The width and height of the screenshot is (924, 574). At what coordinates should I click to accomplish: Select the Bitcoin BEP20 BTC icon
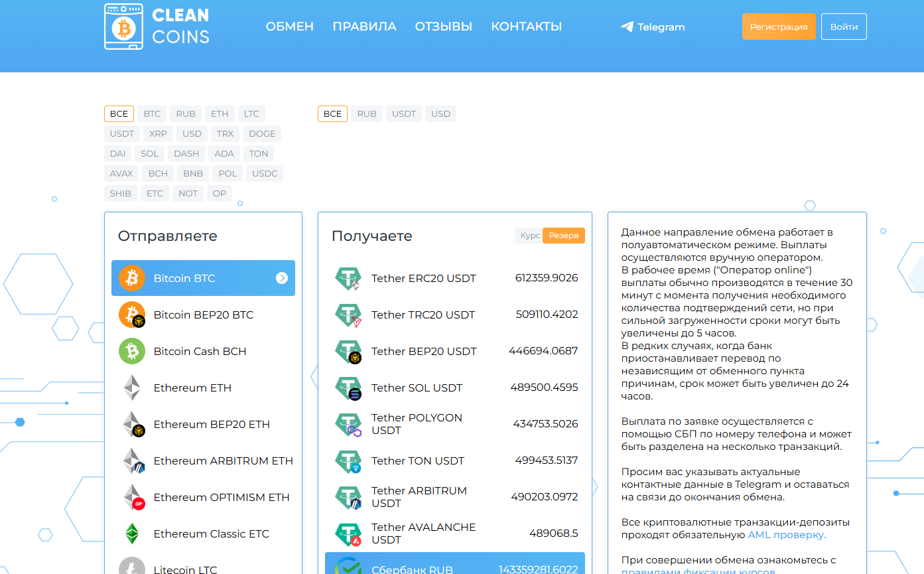pyautogui.click(x=131, y=315)
